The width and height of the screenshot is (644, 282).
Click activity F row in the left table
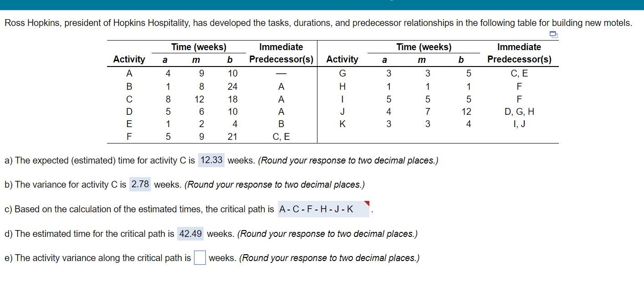129,136
